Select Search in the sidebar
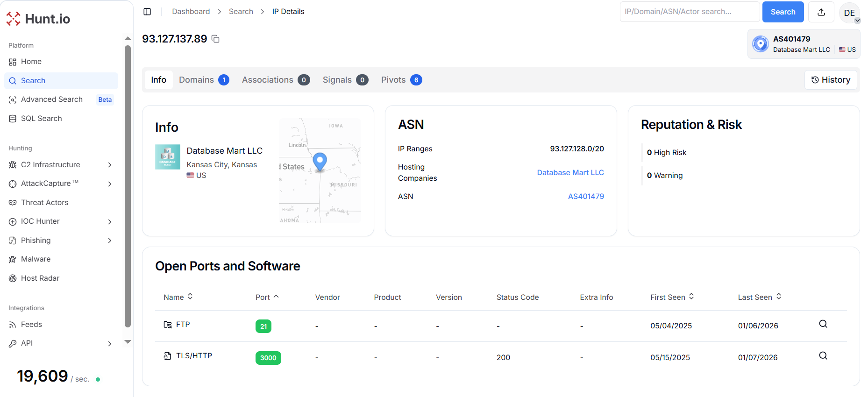The height and width of the screenshot is (397, 868). 61,81
